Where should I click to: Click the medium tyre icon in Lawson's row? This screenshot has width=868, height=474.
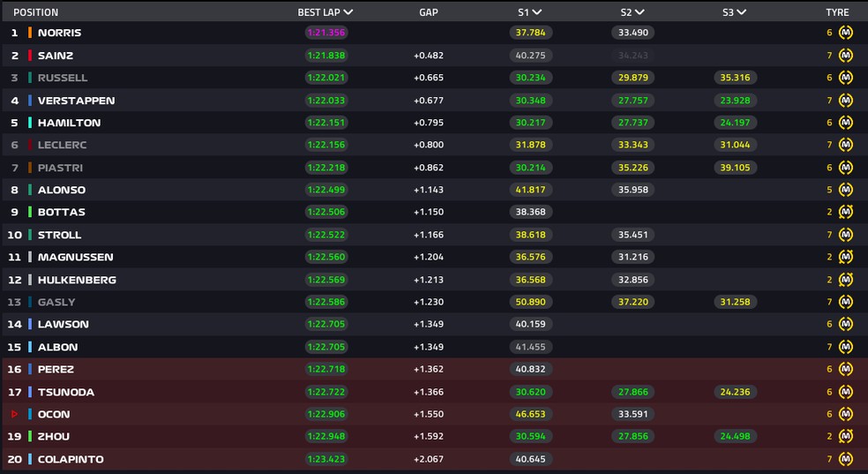[845, 324]
